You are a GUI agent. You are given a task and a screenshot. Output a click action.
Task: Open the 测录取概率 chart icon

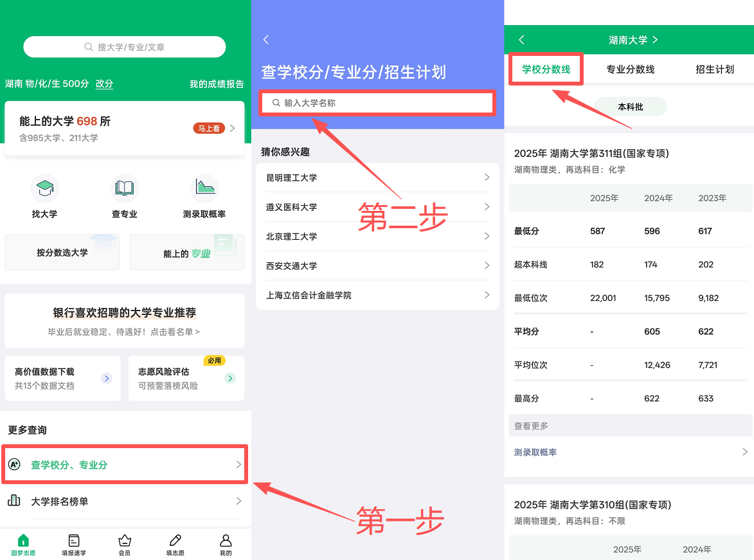(x=205, y=188)
